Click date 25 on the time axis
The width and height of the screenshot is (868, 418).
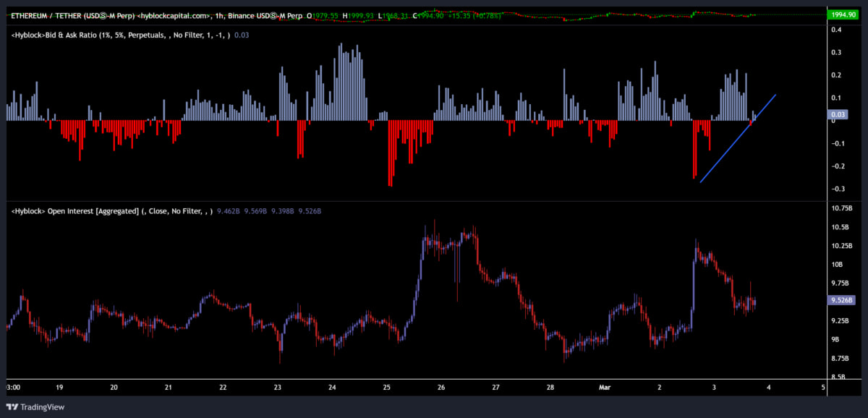click(387, 388)
